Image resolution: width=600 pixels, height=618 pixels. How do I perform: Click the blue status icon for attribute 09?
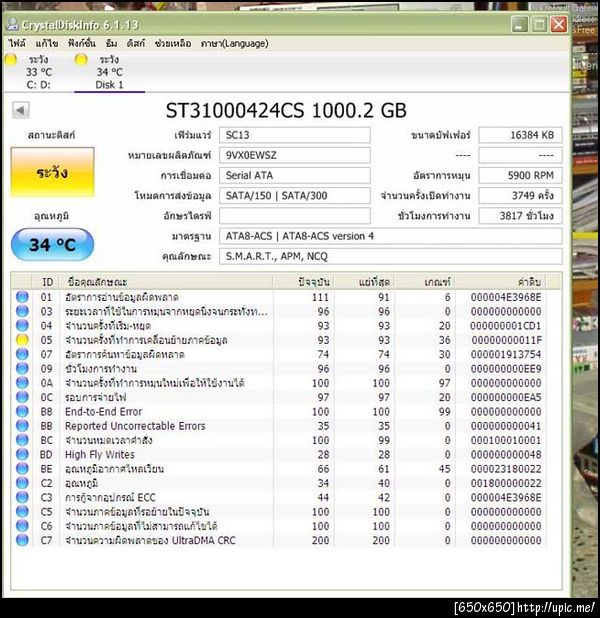tap(22, 368)
